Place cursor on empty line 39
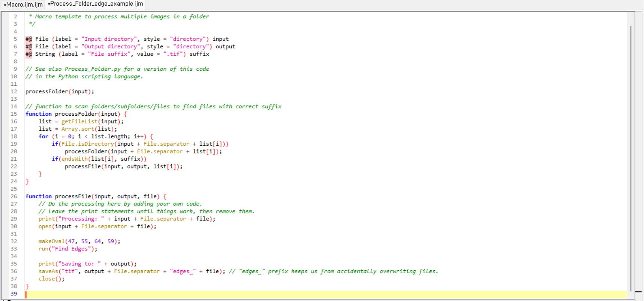 click(325, 294)
